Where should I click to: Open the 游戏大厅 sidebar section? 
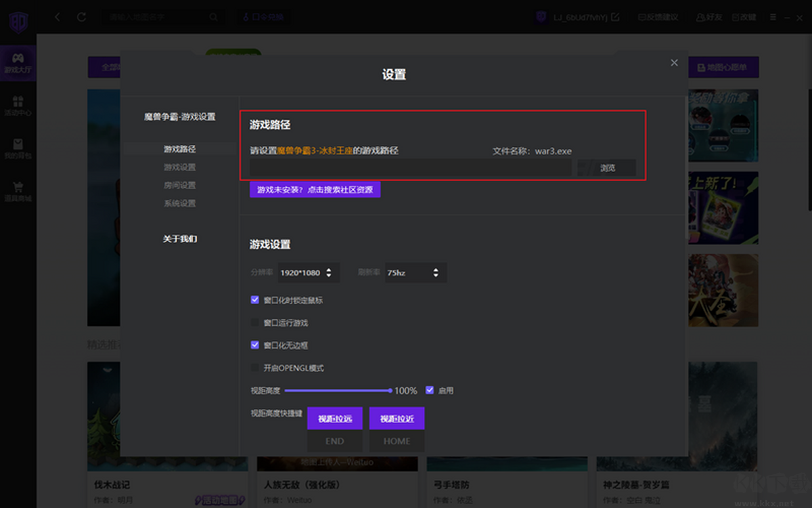18,62
